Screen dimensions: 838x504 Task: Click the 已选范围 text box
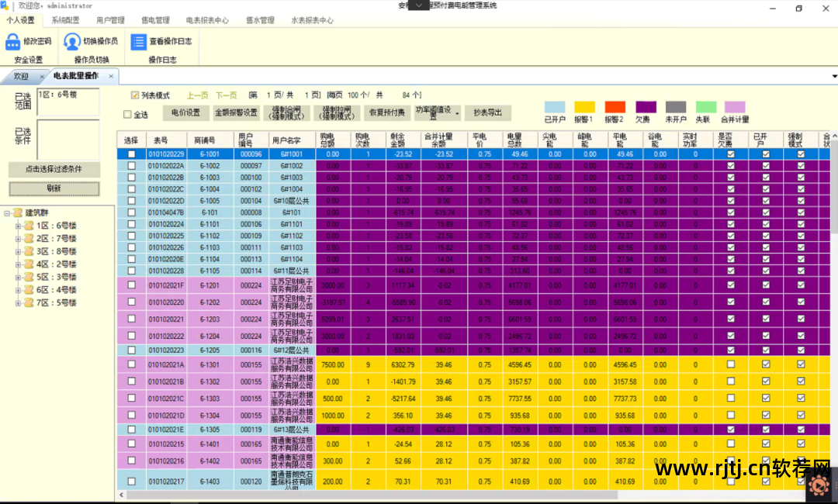(68, 102)
